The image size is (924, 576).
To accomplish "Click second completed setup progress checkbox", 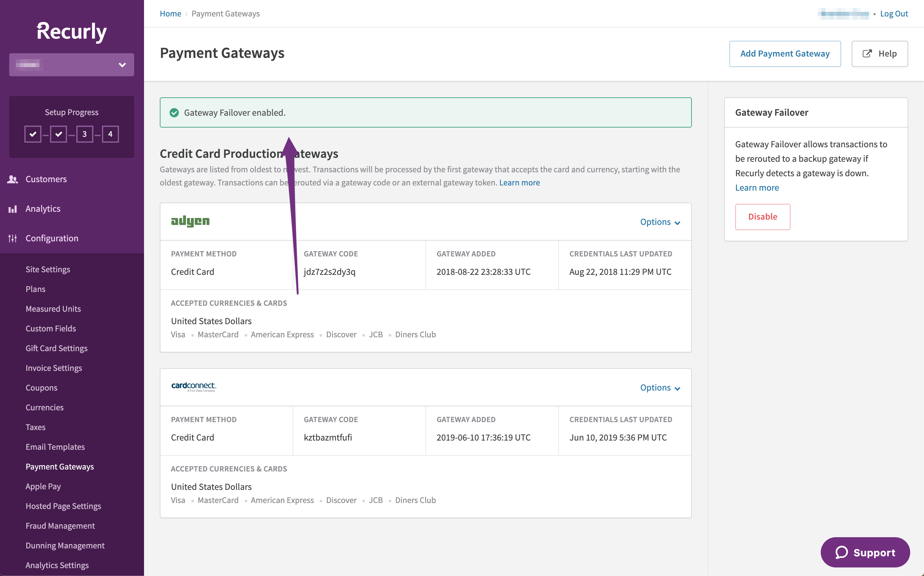I will click(58, 134).
